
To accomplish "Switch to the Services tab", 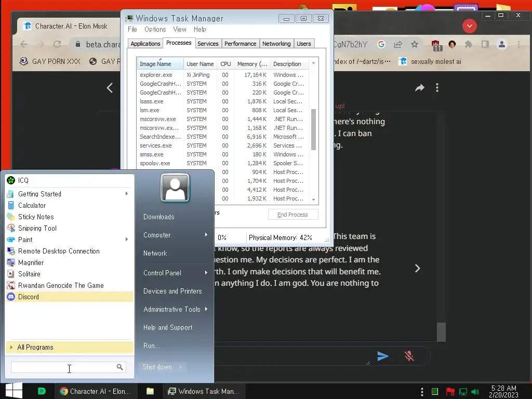I will pyautogui.click(x=208, y=44).
